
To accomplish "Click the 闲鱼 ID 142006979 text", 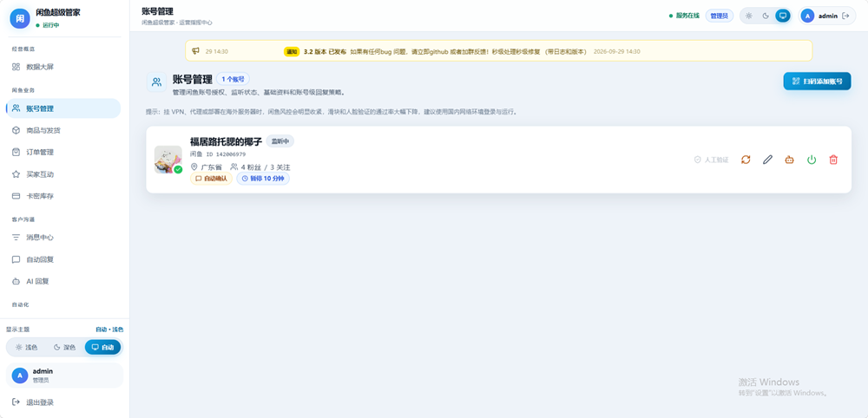I will (218, 154).
